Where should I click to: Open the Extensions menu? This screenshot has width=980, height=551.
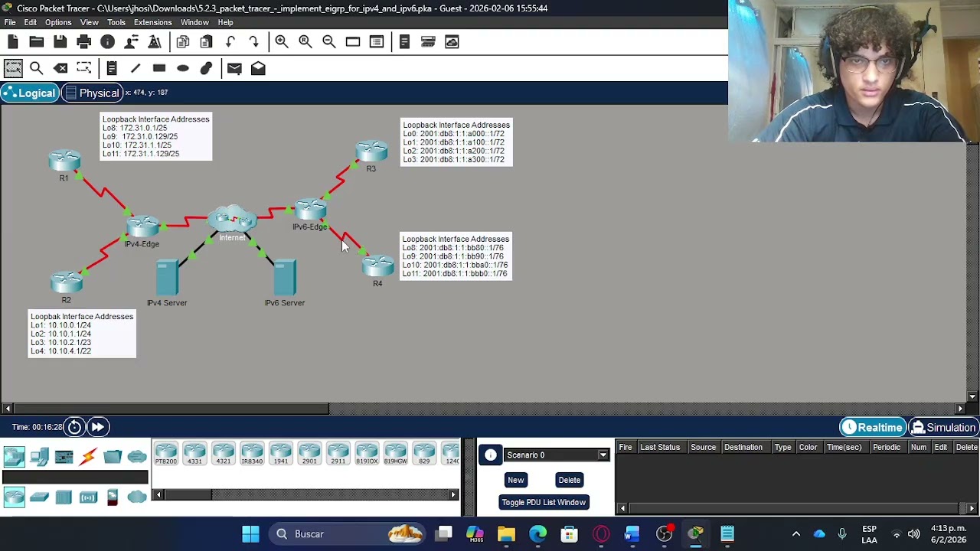click(153, 22)
